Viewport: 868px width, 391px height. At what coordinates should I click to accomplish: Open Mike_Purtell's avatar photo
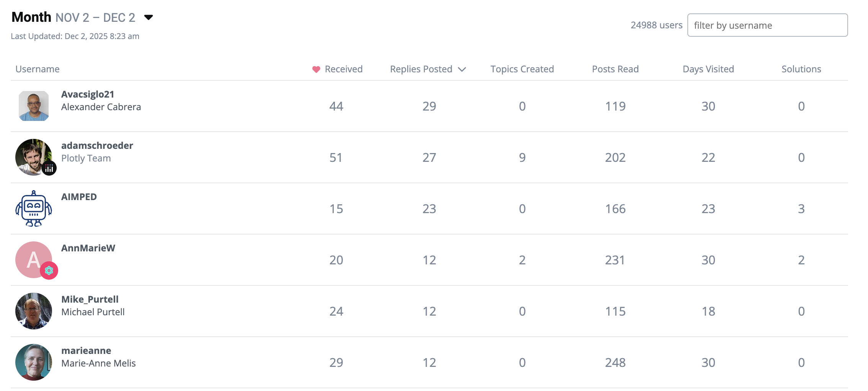(34, 311)
